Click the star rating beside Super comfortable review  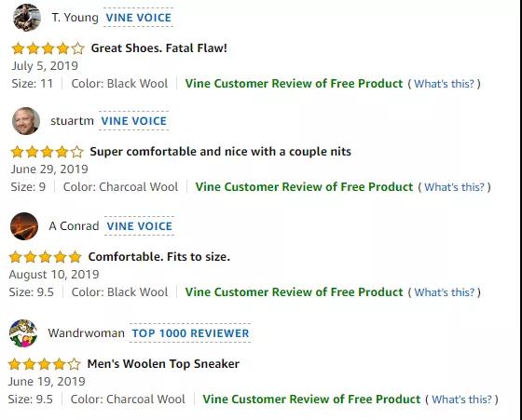click(47, 152)
